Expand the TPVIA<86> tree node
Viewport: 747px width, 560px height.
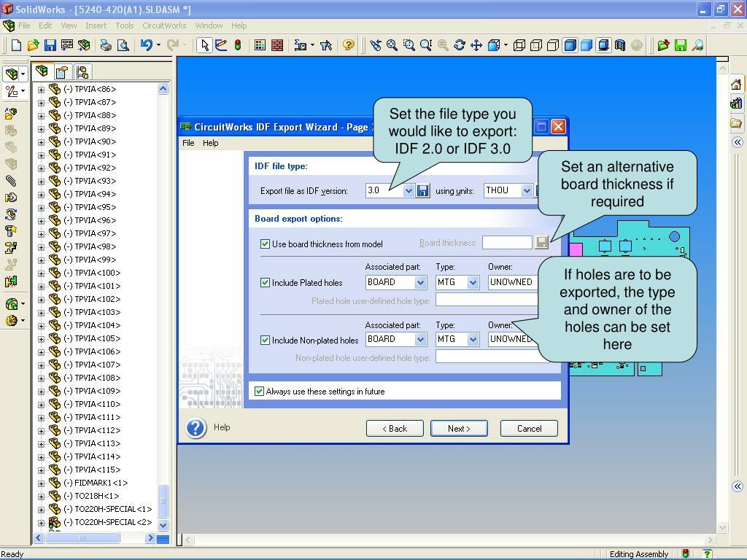(41, 90)
